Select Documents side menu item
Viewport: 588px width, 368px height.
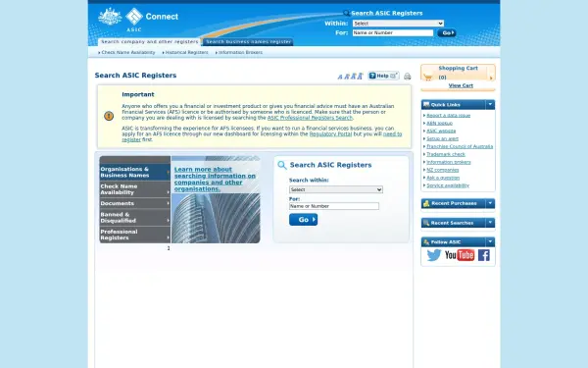pos(135,203)
